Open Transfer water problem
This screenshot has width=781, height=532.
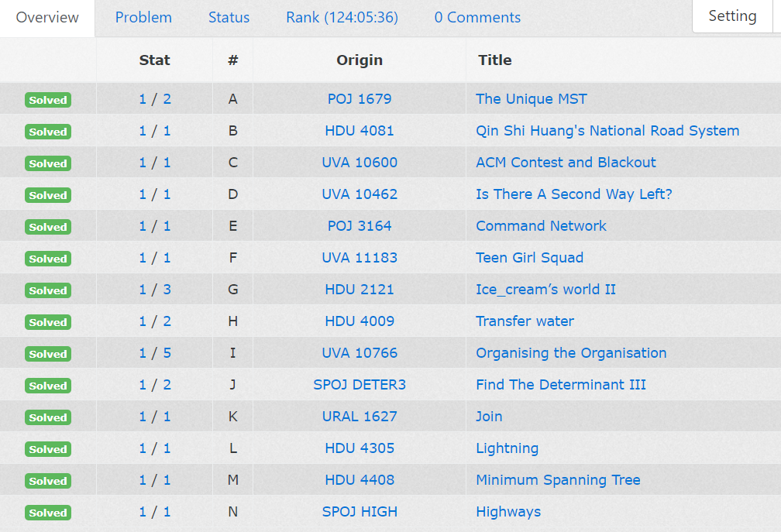(525, 321)
